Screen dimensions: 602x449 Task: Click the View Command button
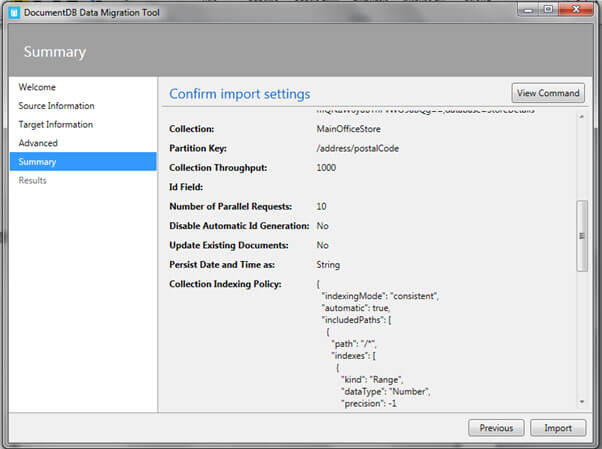[x=548, y=93]
